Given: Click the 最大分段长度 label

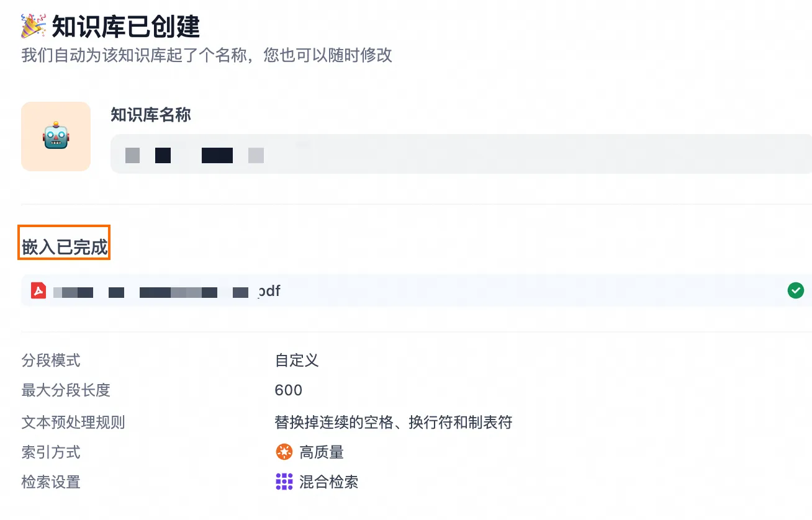Looking at the screenshot, I should (x=66, y=390).
